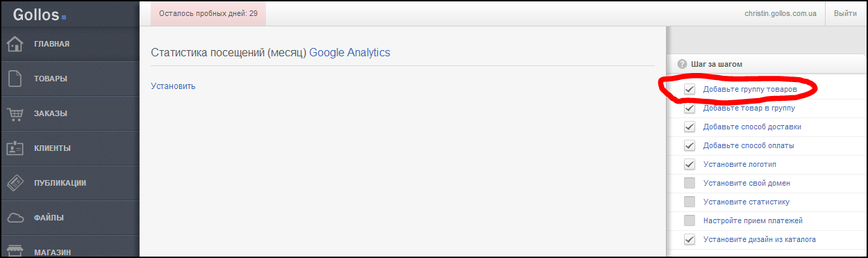Click the Gollos logo
868x258 pixels.
(40, 13)
